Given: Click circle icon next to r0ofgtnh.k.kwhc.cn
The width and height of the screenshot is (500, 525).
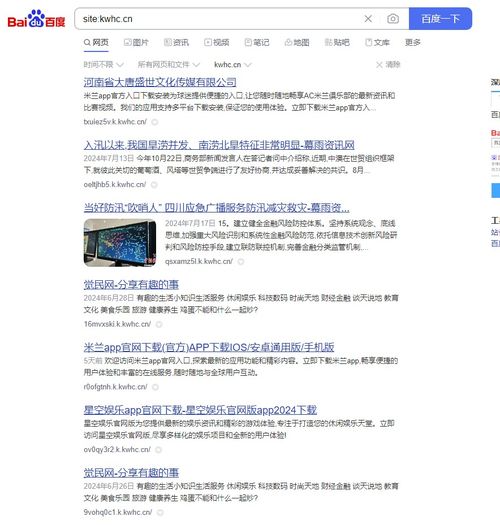Looking at the screenshot, I should coord(155,387).
